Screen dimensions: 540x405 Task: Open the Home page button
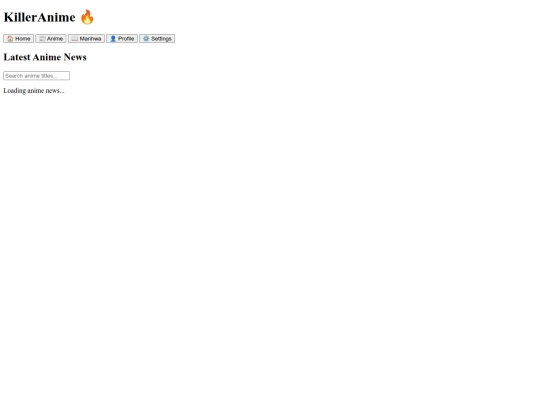(x=19, y=39)
